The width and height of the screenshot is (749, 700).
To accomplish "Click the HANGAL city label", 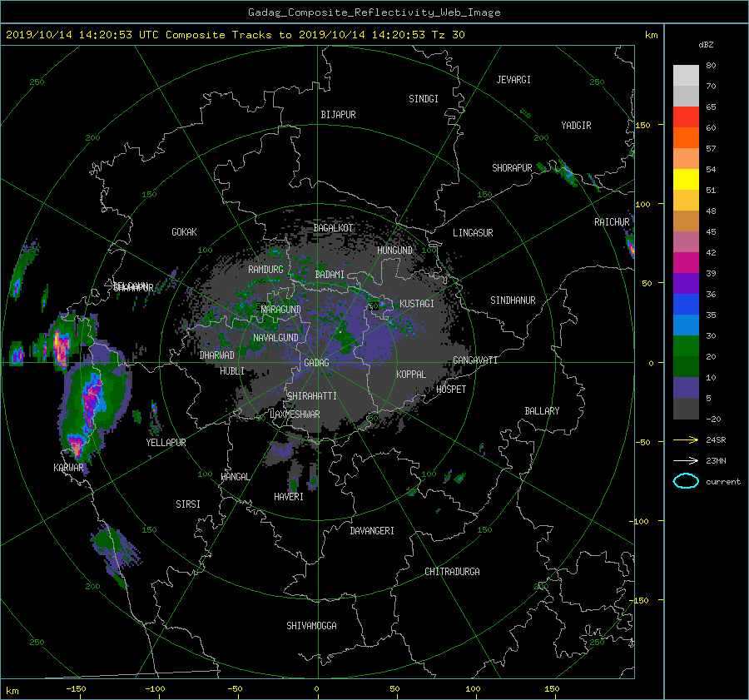I will [x=235, y=477].
